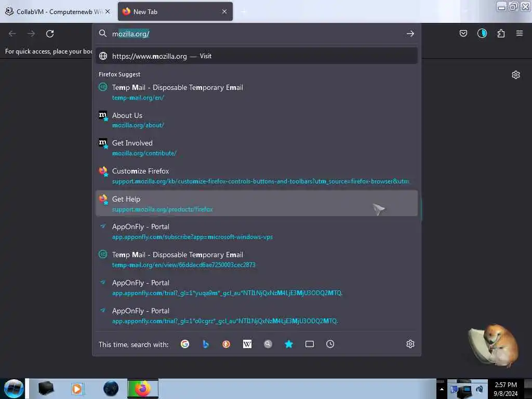Search open Tabs using tab icon

pos(310,344)
